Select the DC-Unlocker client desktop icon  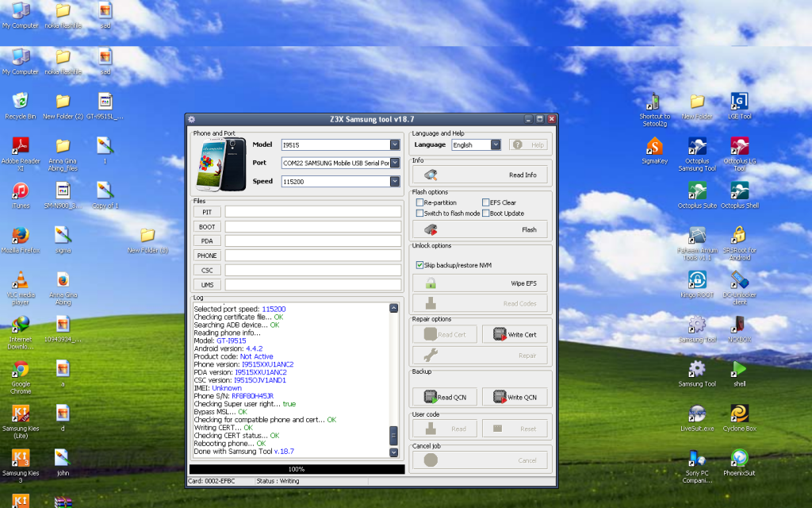coord(740,287)
